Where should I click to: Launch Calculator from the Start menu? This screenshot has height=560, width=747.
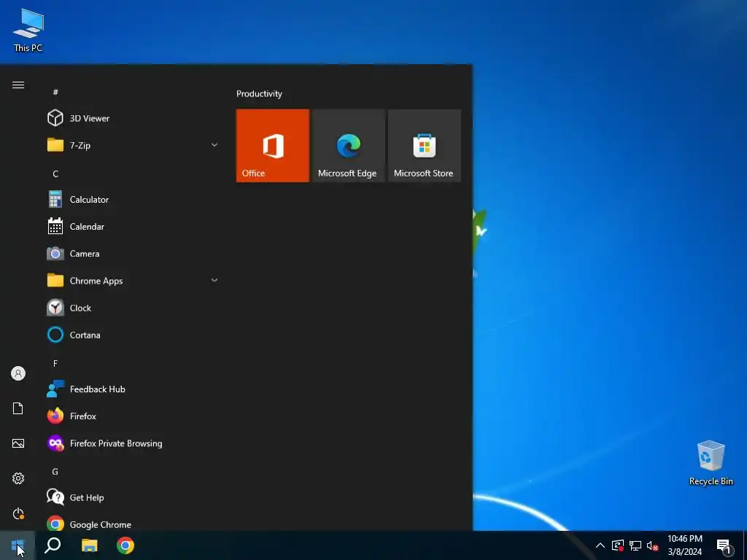pos(131,200)
